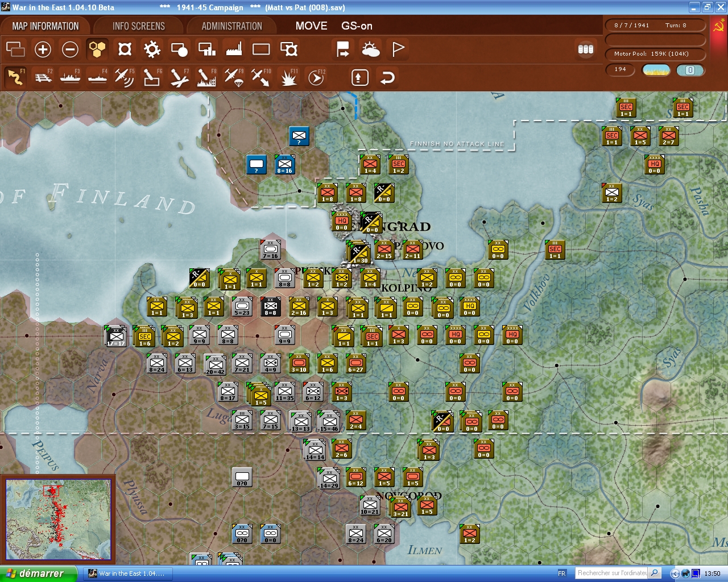Click the plain rectangle map icon
The image size is (728, 582).
(261, 49)
